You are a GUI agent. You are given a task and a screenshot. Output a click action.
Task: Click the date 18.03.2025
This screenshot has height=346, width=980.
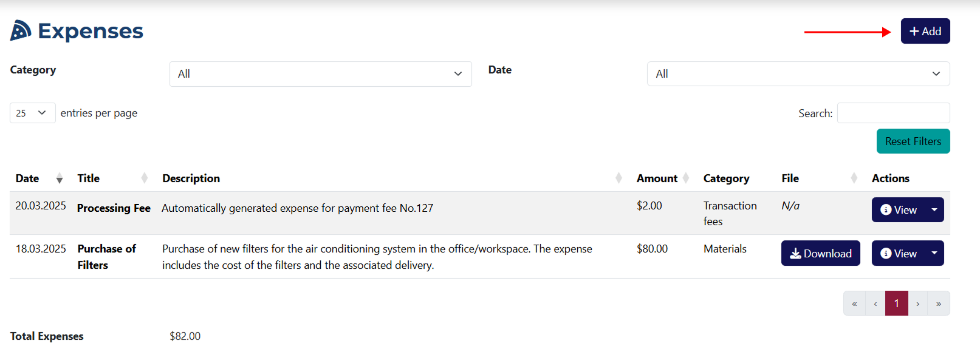[x=41, y=249]
